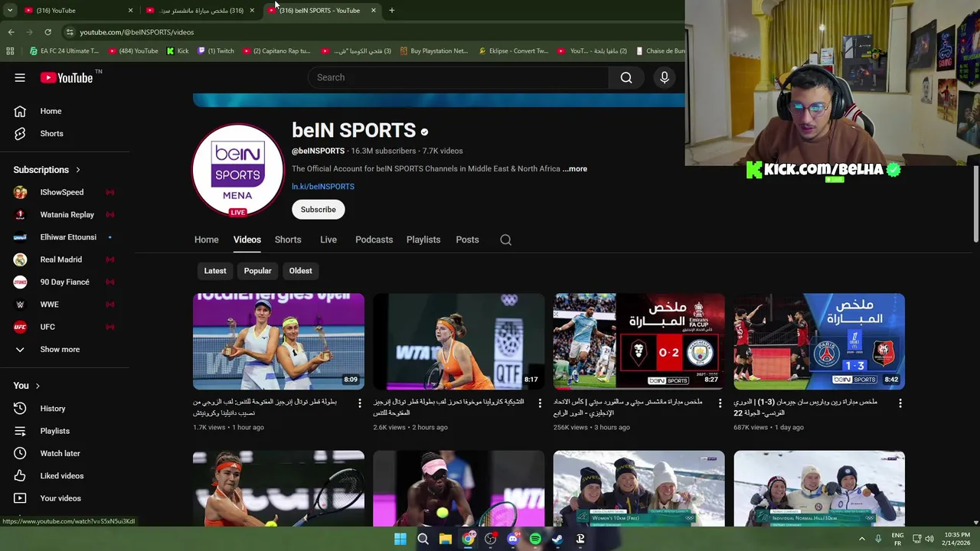Open File Explorer from the taskbar
This screenshot has width=980, height=551.
[x=446, y=540]
